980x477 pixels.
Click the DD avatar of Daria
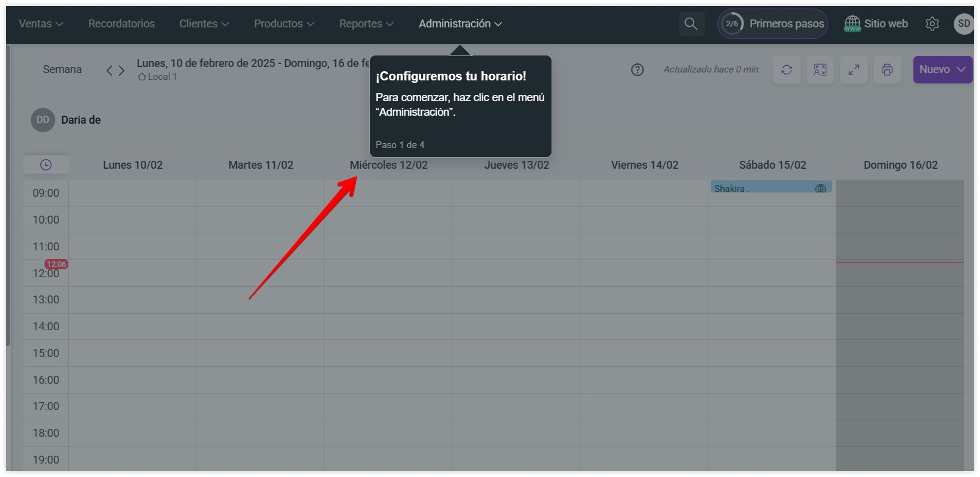coord(43,120)
